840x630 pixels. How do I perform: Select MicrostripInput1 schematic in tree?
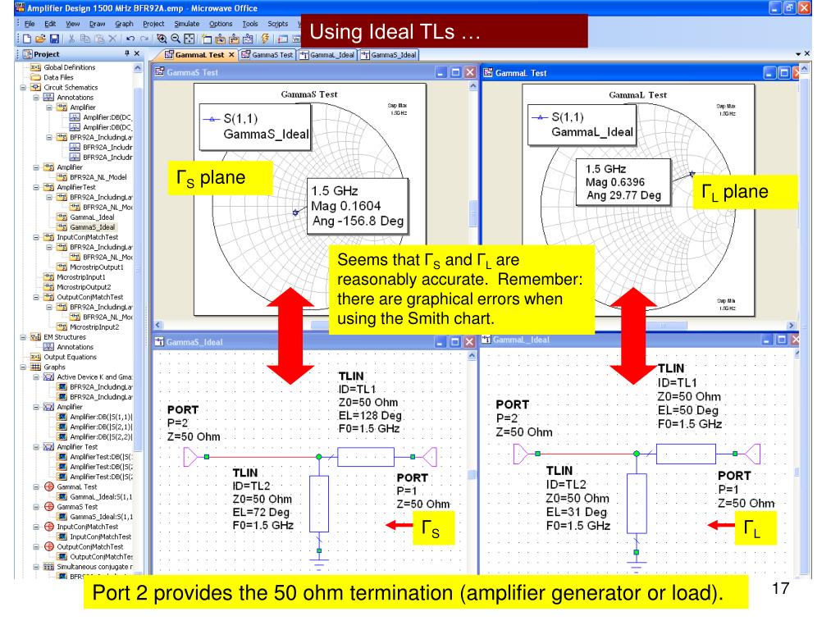[81, 277]
